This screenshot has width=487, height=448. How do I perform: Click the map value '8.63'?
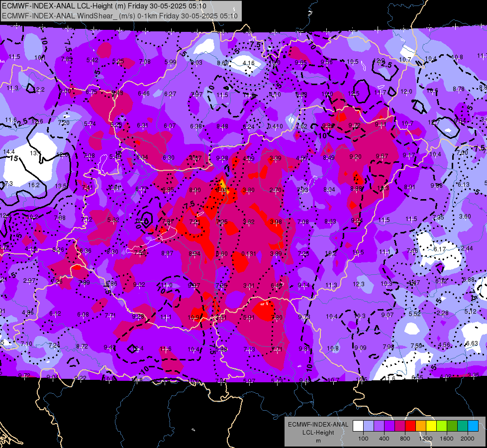point(330,222)
